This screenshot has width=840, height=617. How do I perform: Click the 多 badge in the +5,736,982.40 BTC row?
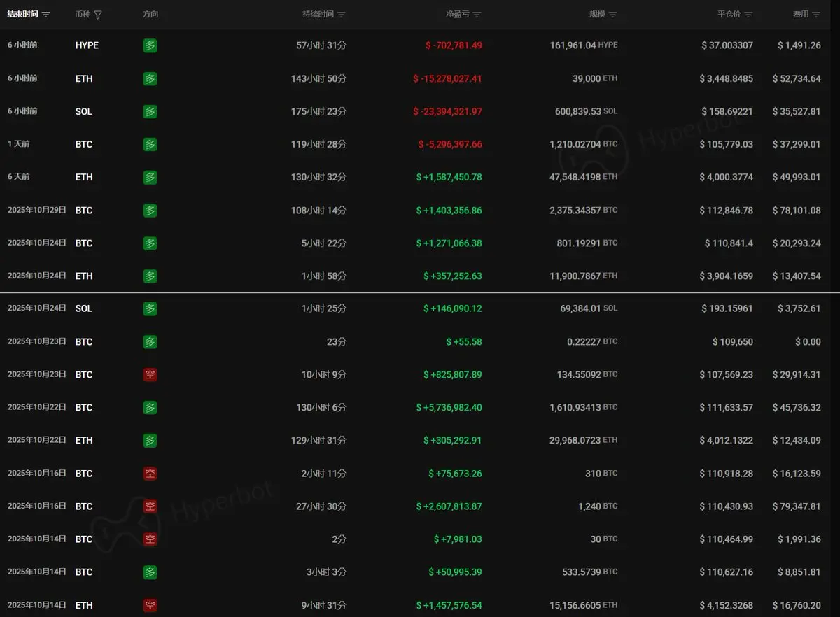point(150,408)
